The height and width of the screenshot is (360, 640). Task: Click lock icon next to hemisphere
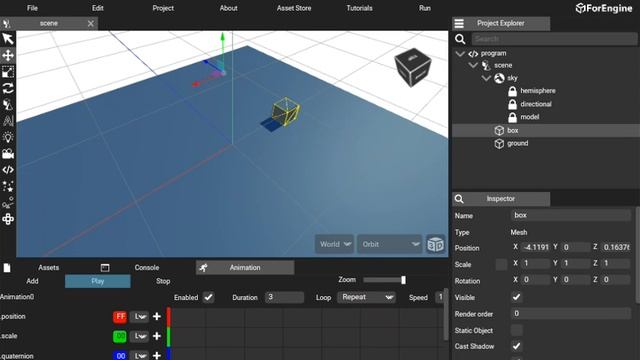(512, 91)
